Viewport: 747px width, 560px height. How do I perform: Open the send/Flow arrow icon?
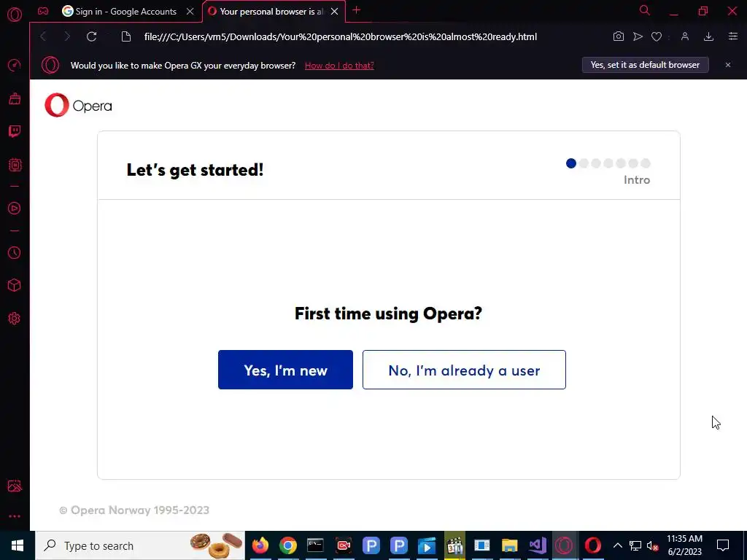tap(638, 36)
